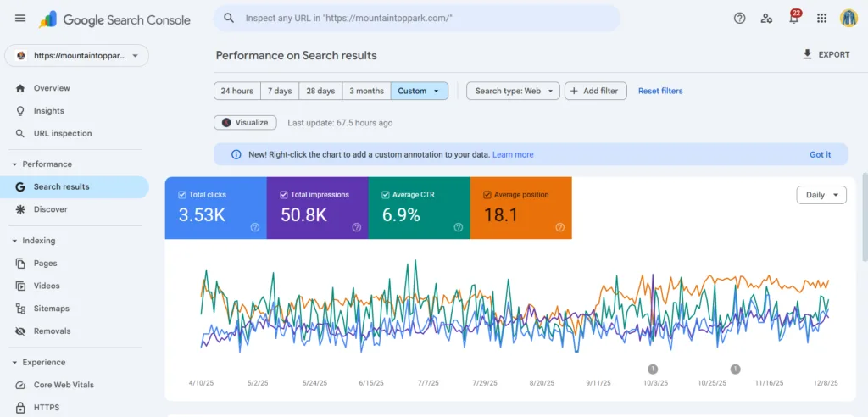Viewport: 868px width, 417px height.
Task: Toggle the Average position checkbox
Action: 487,195
